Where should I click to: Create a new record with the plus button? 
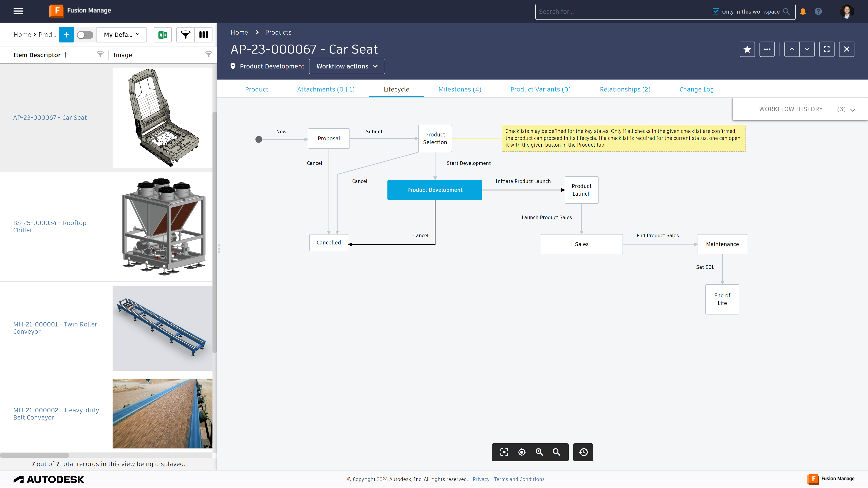tap(66, 35)
